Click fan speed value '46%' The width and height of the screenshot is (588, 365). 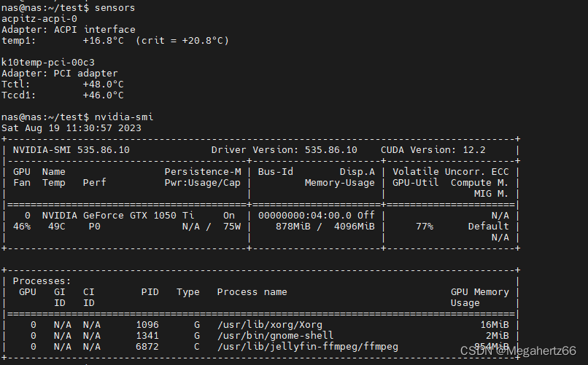coord(22,227)
